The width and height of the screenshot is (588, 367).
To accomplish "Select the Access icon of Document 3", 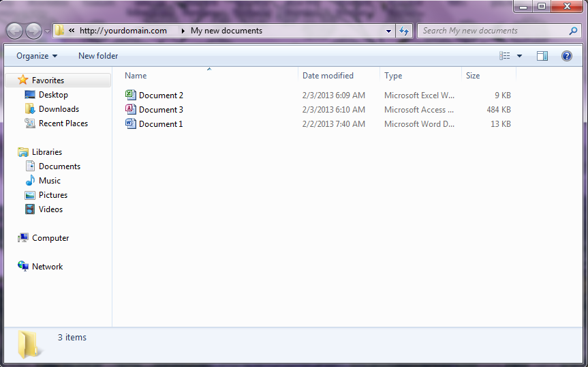I will click(131, 109).
